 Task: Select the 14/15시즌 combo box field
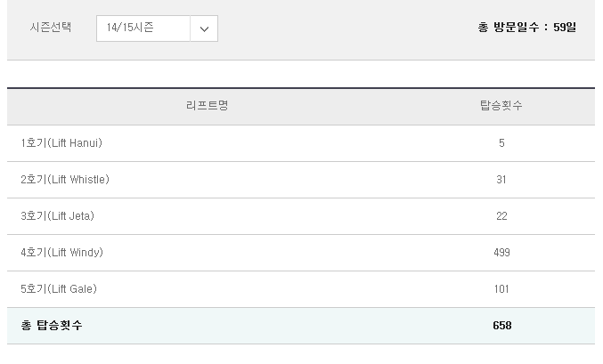click(x=157, y=28)
